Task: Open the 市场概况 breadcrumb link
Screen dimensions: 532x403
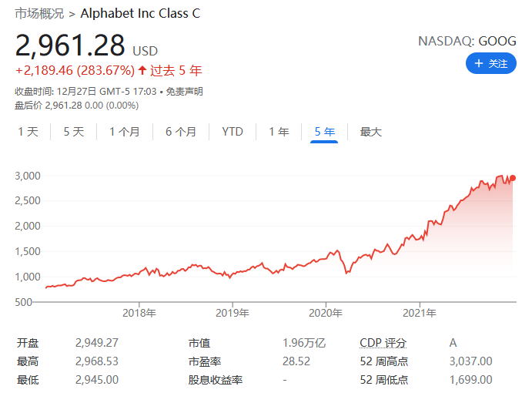Action: pos(39,14)
